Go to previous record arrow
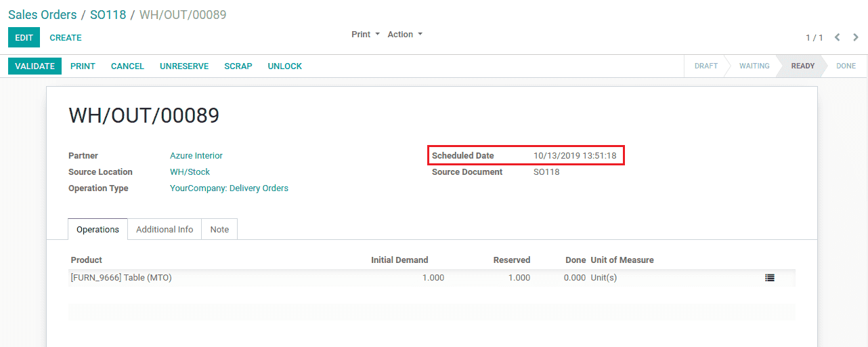 click(x=838, y=37)
